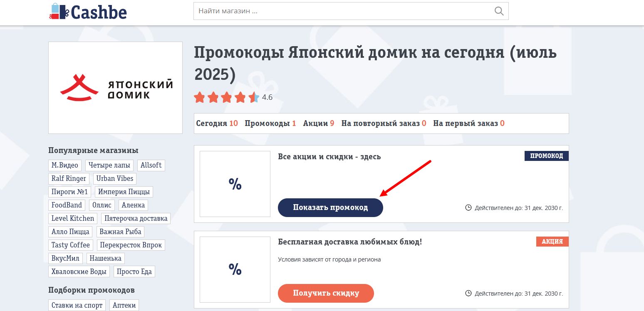Open the Ralf Ringer store tag

pos(69,179)
